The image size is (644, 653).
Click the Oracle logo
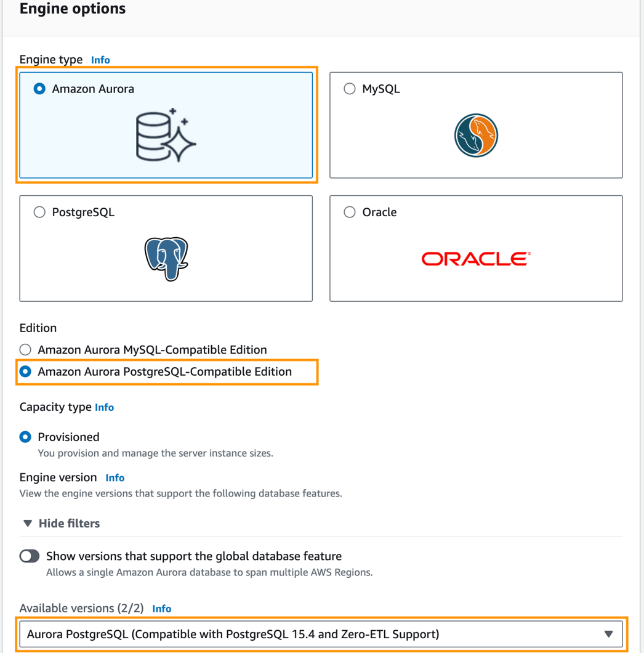coord(476,259)
